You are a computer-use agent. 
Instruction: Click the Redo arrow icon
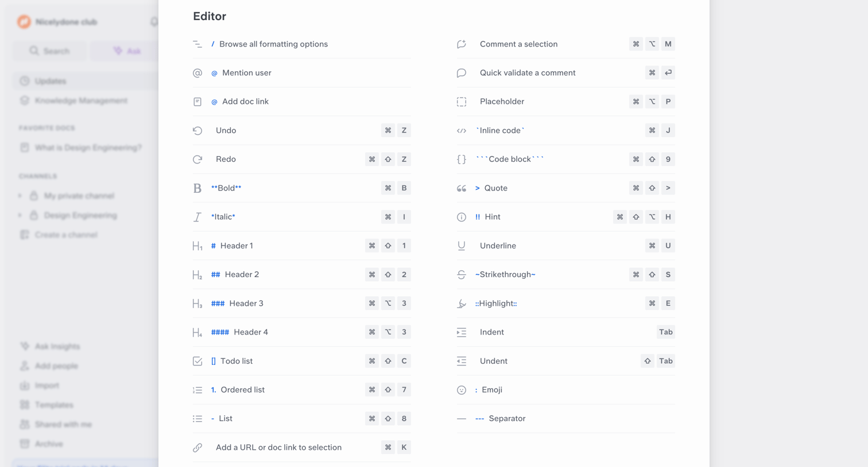[197, 159]
